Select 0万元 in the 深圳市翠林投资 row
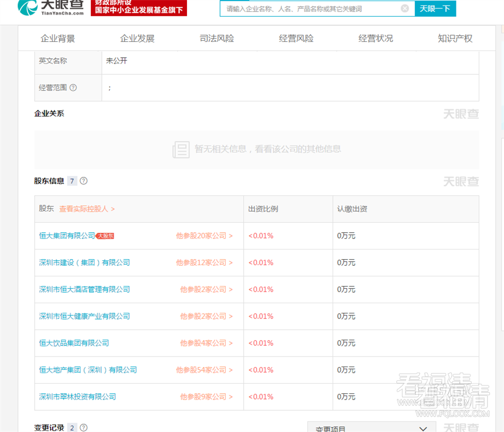Image resolution: width=504 pixels, height=432 pixels. (346, 397)
